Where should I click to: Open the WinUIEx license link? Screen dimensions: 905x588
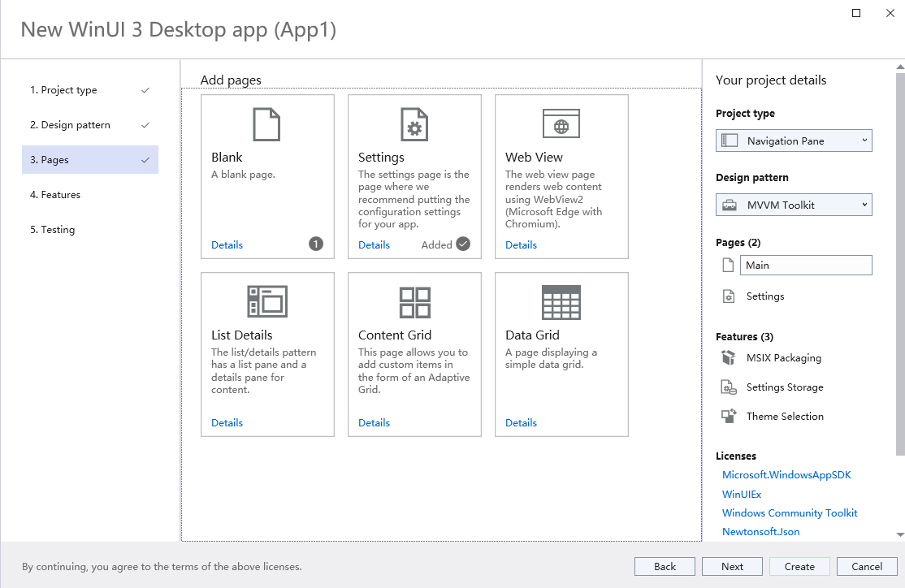[742, 494]
